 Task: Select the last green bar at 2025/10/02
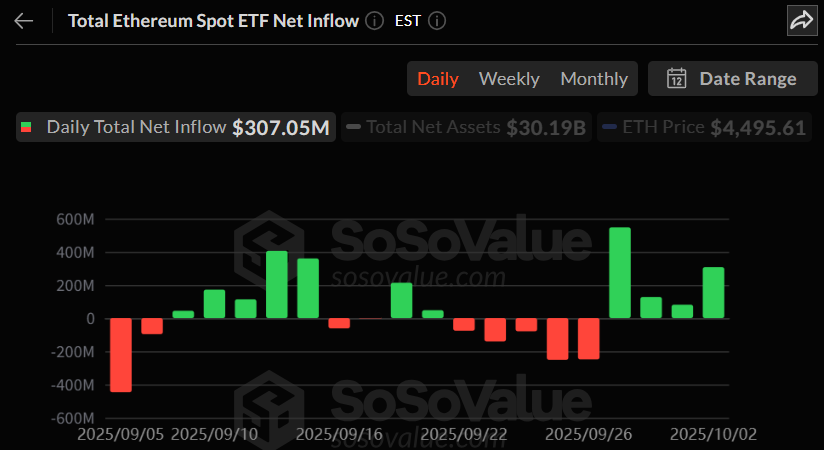713,293
